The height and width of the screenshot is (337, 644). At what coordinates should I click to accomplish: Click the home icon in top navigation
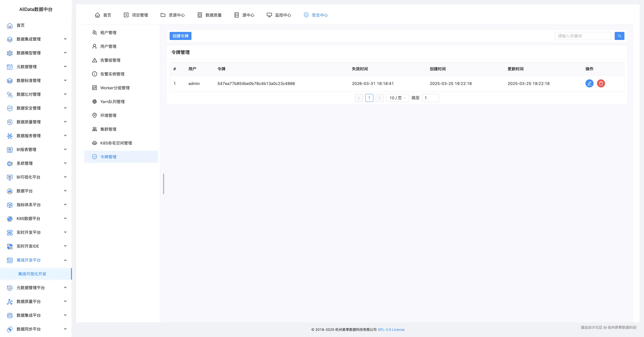[x=97, y=15]
